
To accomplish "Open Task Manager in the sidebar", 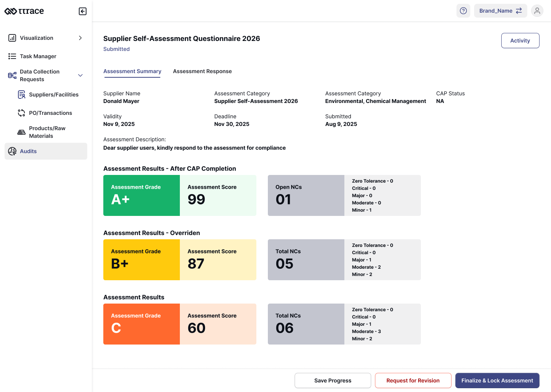I will click(46, 56).
